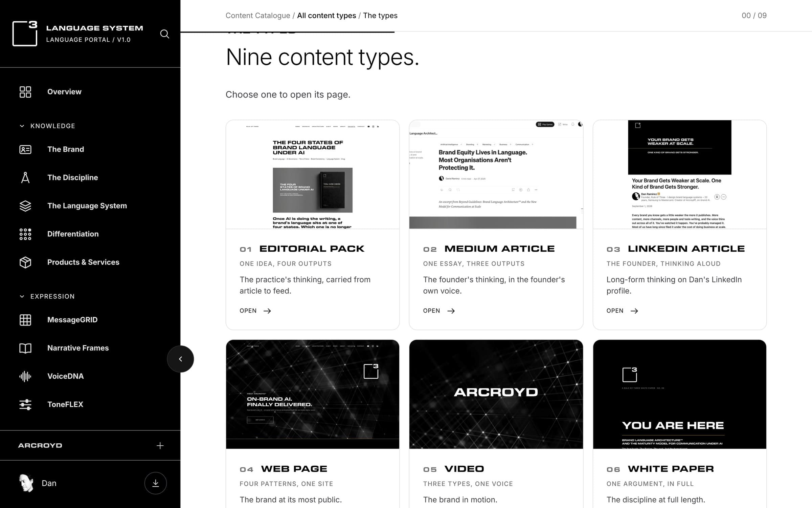Click the MessageGRID table icon
This screenshot has height=508, width=812.
pos(25,320)
